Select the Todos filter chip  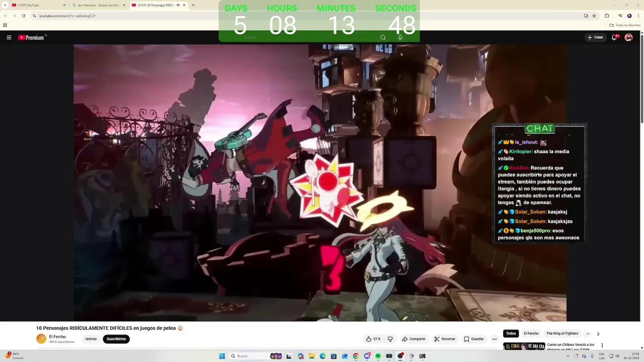point(511,333)
